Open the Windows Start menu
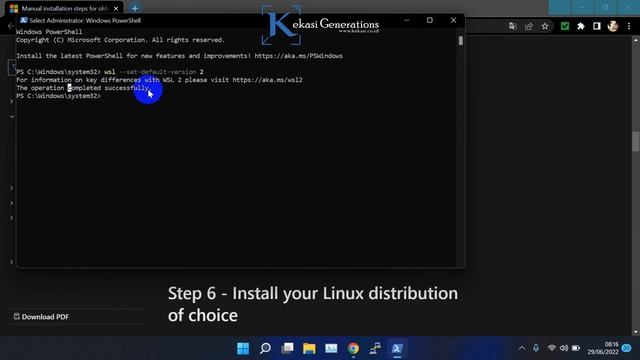 point(243,348)
